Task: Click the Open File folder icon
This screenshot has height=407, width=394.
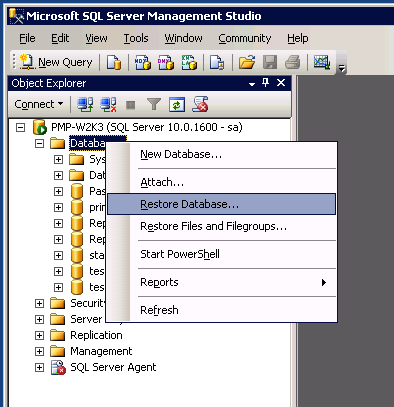Action: point(247,62)
